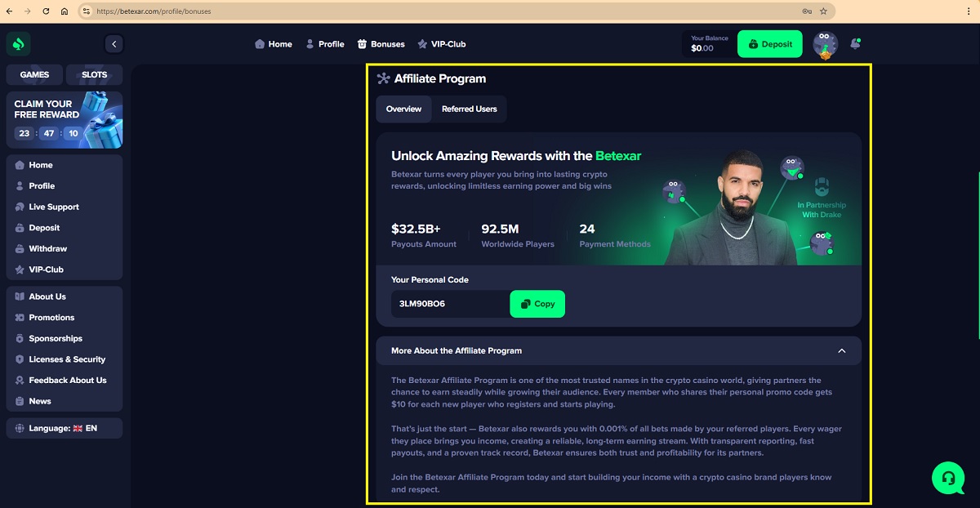The height and width of the screenshot is (508, 980).
Task: Click the Betexar green logo icon
Action: tap(18, 44)
